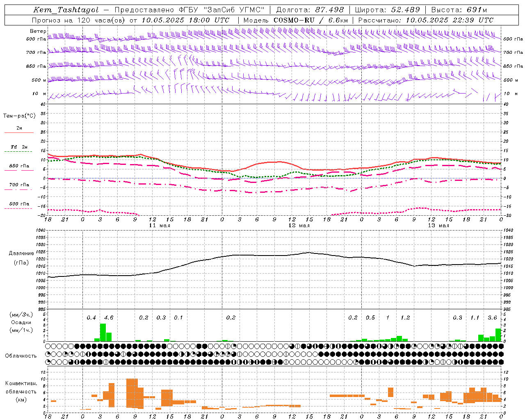Screen dimensions: 525x420
Task: Click the dash-dot line sample under legend "700 гПа"
Action: (x=18, y=190)
